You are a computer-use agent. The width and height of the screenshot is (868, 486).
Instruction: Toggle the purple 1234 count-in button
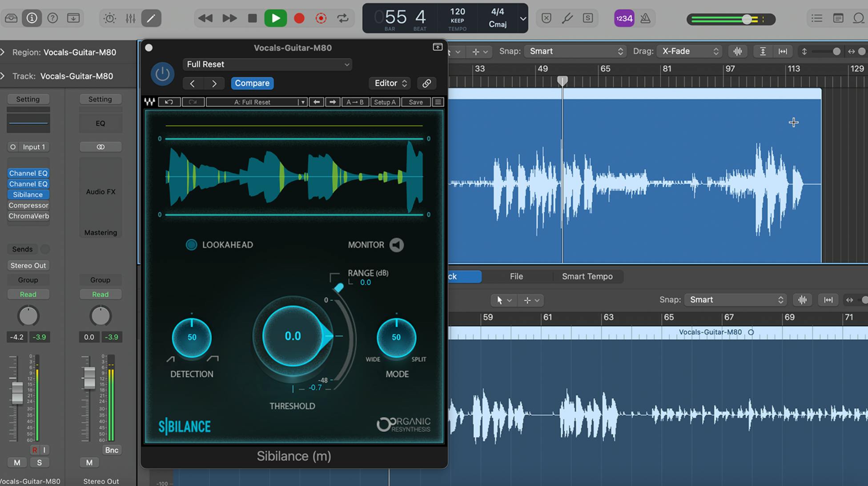(x=624, y=18)
